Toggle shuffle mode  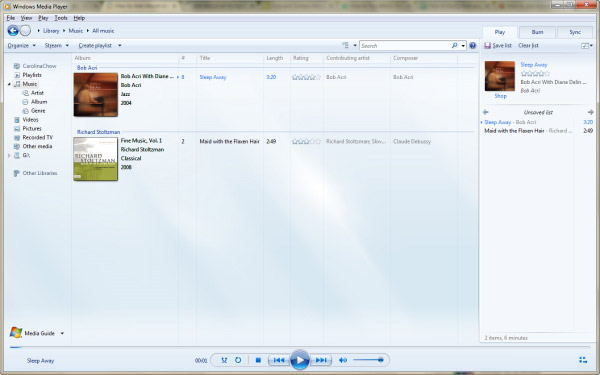coord(224,360)
